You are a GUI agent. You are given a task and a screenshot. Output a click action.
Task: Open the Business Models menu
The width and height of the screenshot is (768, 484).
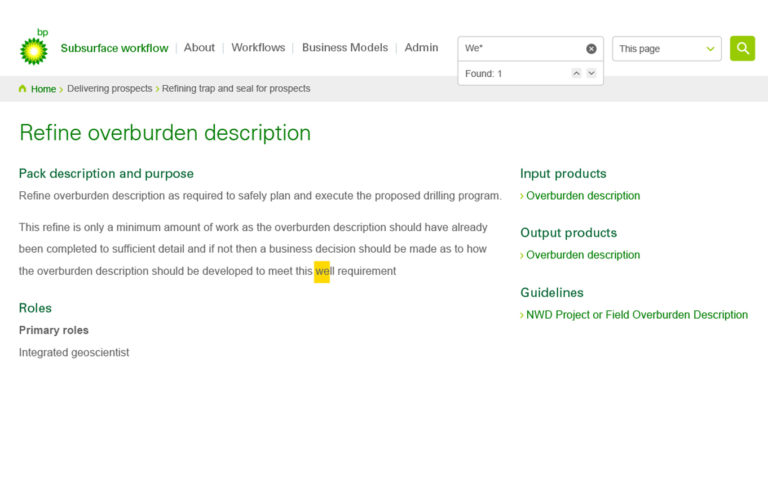click(x=345, y=48)
